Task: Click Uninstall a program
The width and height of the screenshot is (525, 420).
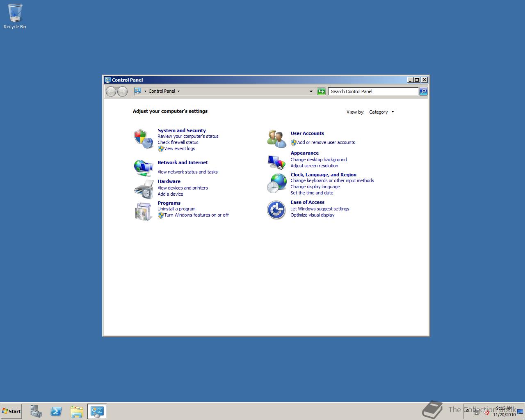Action: point(176,209)
